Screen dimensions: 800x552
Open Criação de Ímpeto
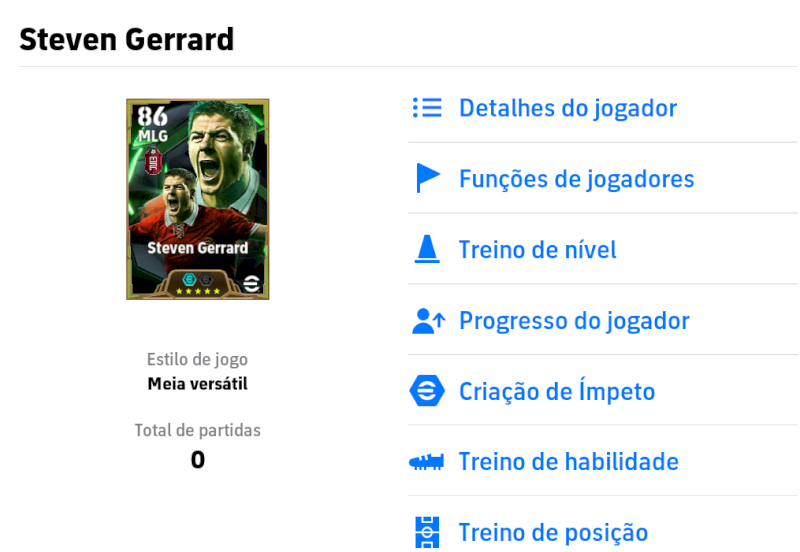tap(557, 391)
